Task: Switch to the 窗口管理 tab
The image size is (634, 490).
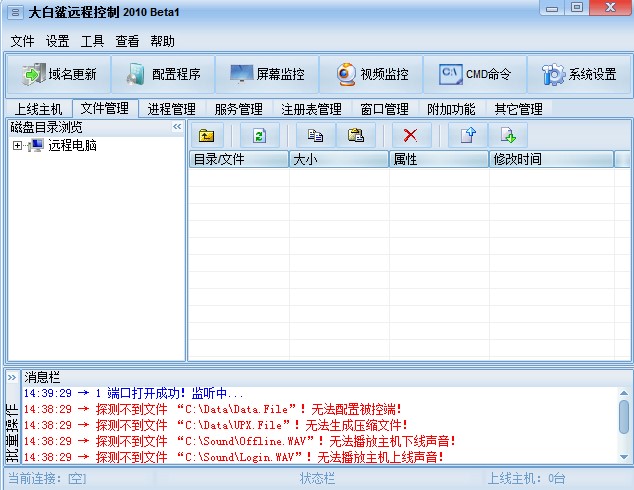Action: pyautogui.click(x=384, y=109)
